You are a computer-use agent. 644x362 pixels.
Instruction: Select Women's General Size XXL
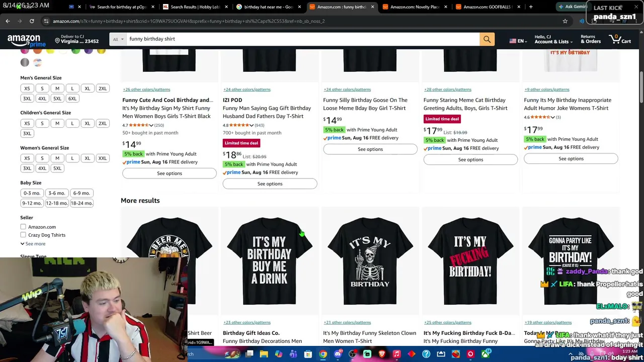(102, 158)
